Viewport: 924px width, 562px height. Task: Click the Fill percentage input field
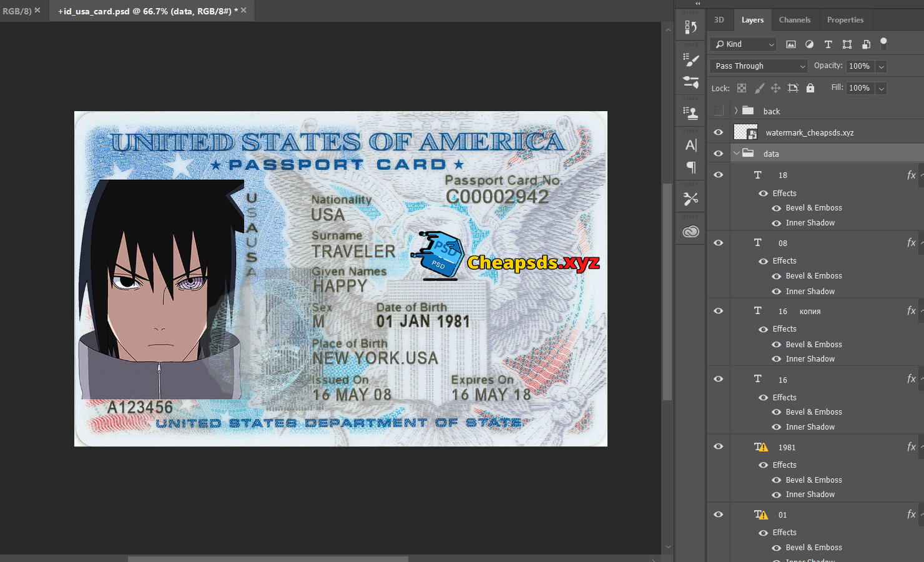(860, 88)
